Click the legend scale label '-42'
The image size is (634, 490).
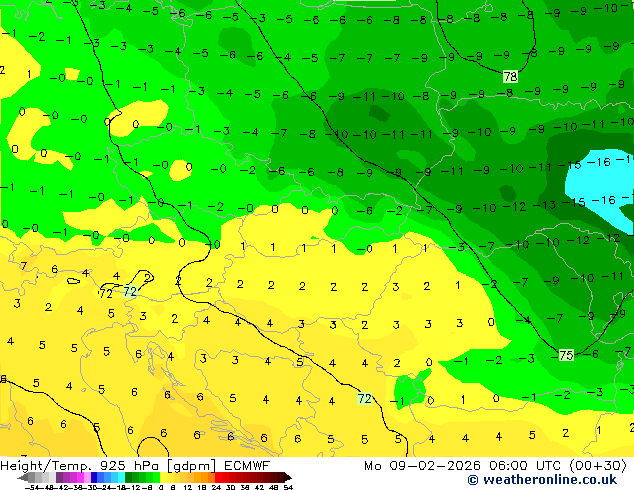pos(63,487)
